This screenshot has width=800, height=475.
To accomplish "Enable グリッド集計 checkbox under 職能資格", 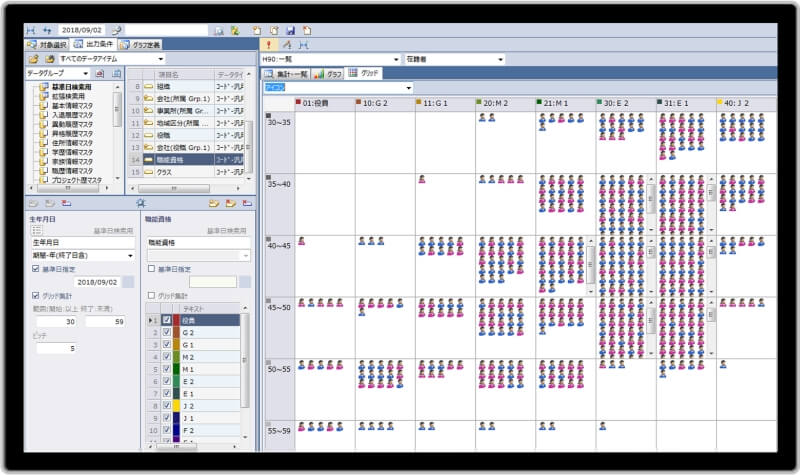I will coord(151,295).
